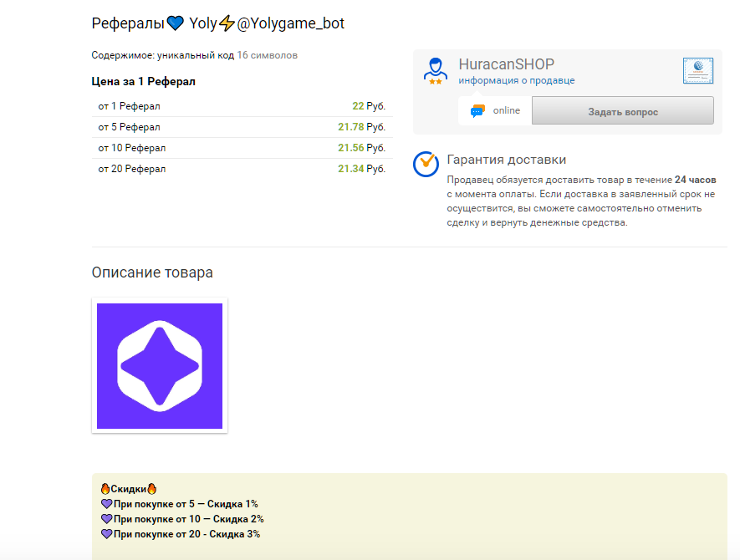Screen dimensions: 740x560
Task: Click the price '22 Руб.'
Action: pos(369,106)
